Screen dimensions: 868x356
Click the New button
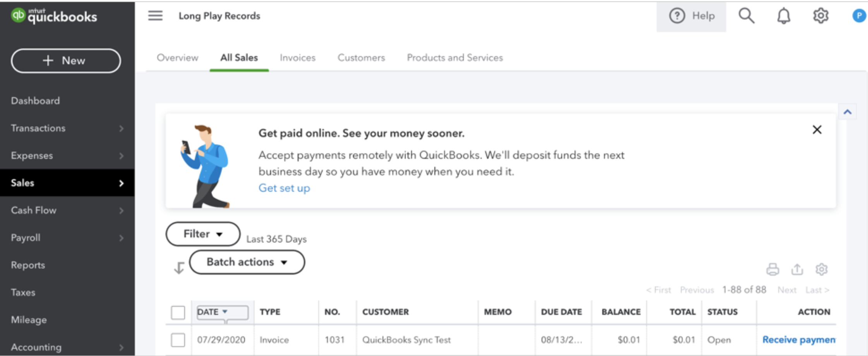[66, 61]
